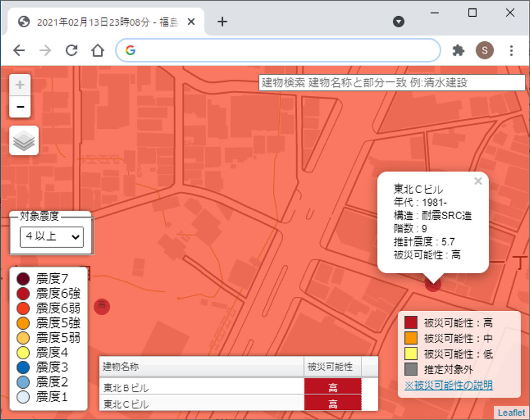Click the 東北Cビル building marker

433,284
